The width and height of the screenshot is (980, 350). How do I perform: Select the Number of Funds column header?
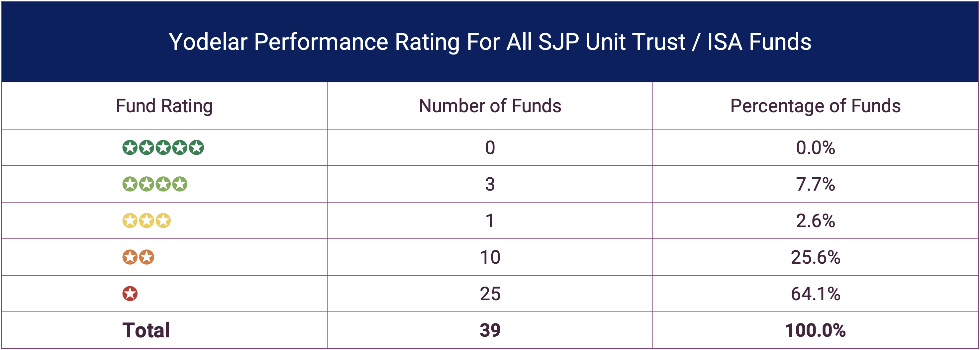[x=490, y=106]
